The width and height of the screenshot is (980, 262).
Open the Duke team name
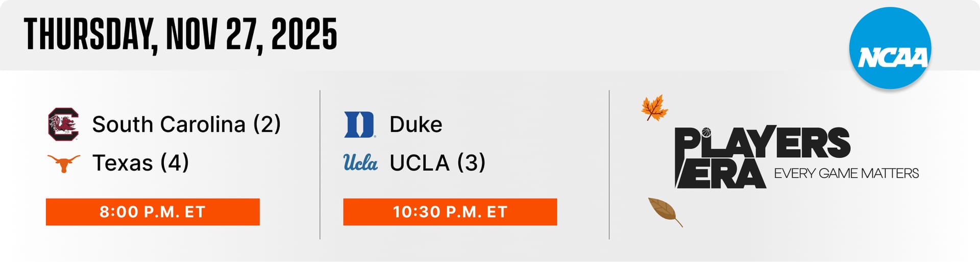coord(415,125)
